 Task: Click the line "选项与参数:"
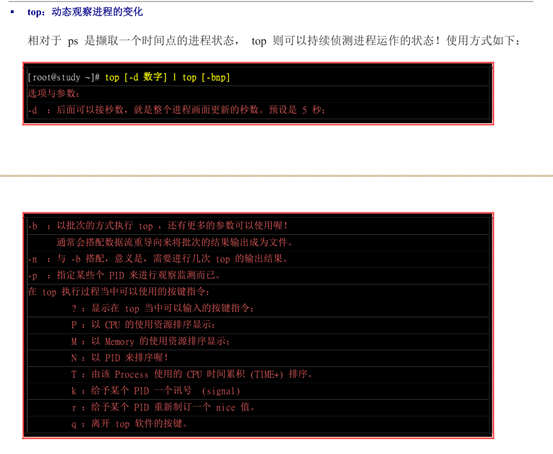[x=54, y=93]
